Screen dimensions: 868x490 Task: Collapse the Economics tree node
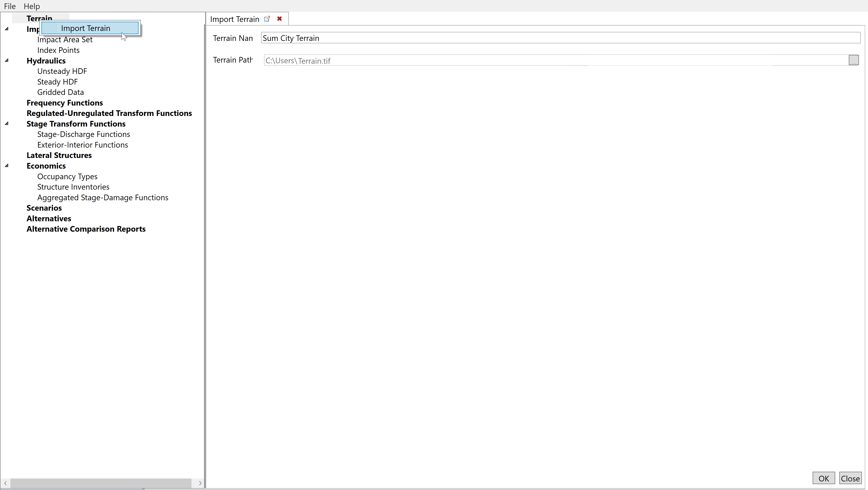tap(6, 166)
